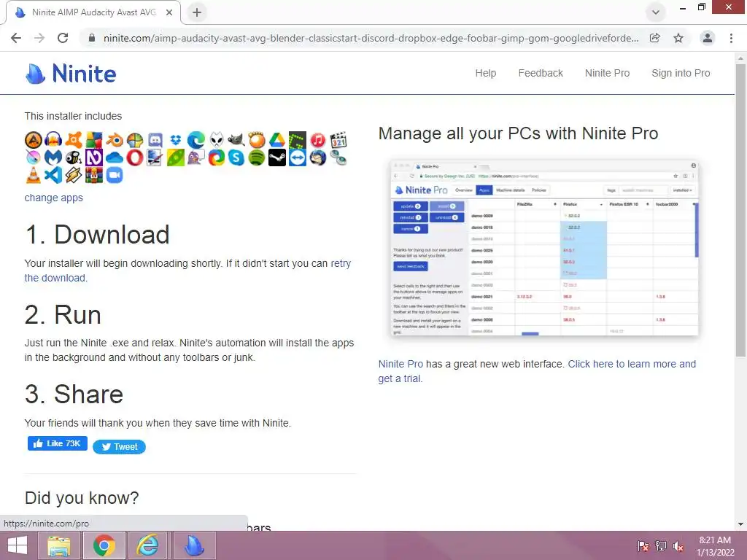Screen dimensions: 747x560
Task: Click the TeamViewer icon
Action: point(298,157)
